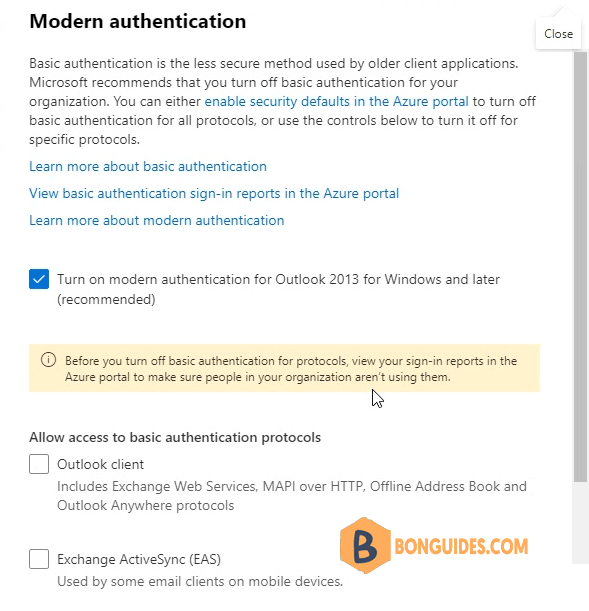Click the Outlook client label text
This screenshot has height=611, width=589.
(x=101, y=464)
